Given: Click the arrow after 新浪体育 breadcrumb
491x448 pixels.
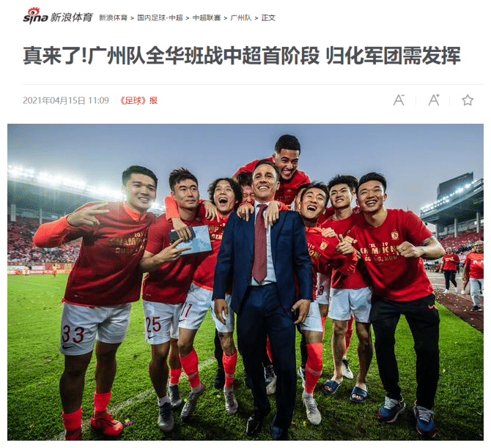Looking at the screenshot, I should coord(133,18).
